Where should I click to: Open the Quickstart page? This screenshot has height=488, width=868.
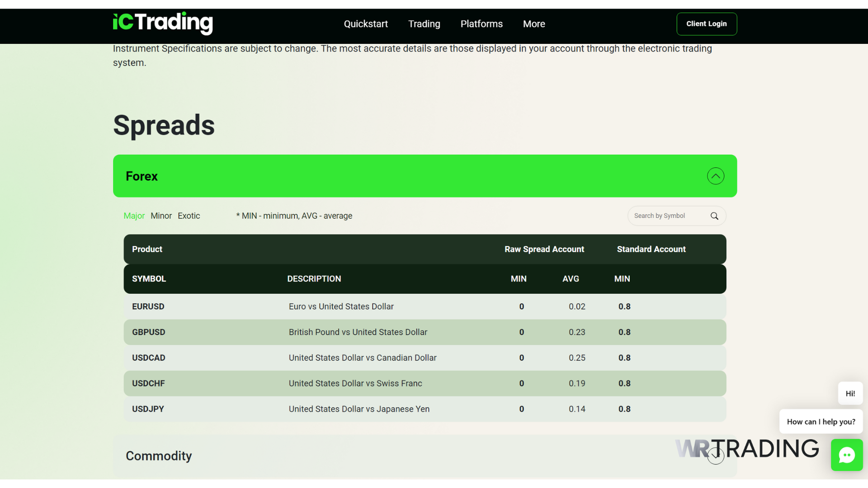(x=366, y=23)
